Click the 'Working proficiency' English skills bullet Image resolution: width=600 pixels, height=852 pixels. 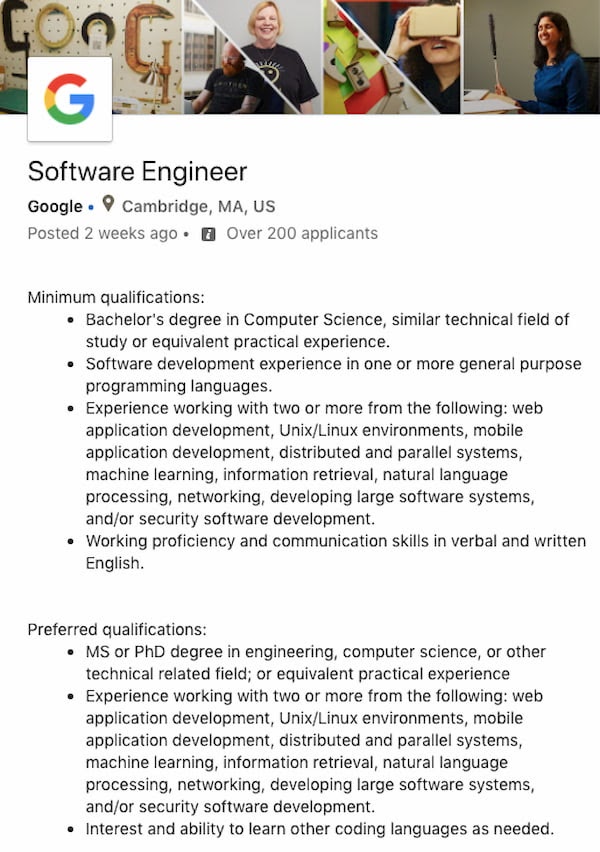(335, 552)
